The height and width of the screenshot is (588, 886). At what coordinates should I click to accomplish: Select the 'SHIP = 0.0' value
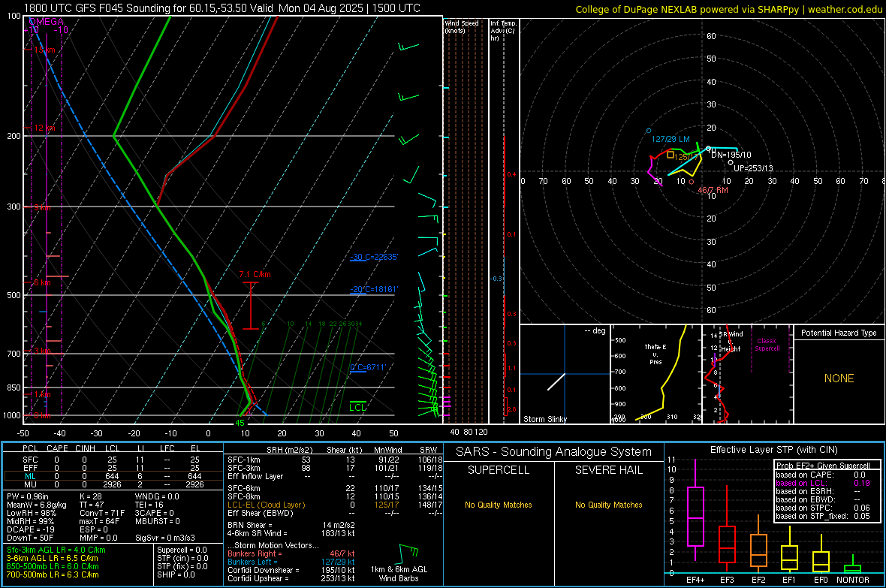(176, 574)
